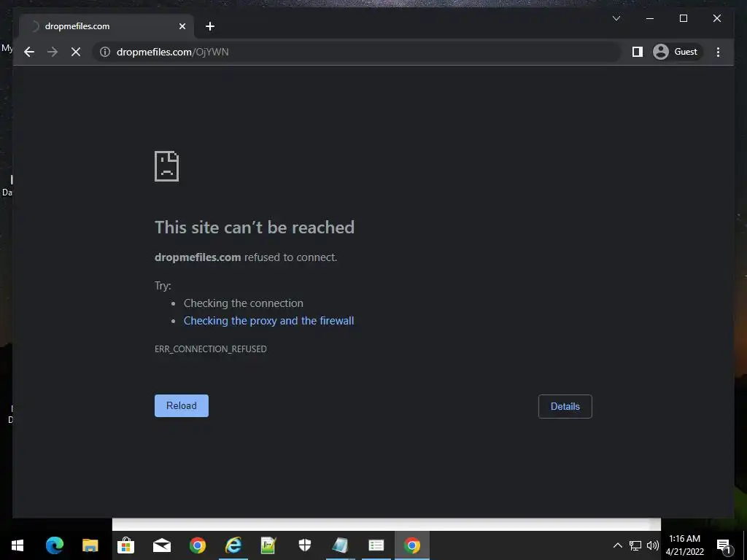Stop loading the page
Viewport: 747px width, 560px height.
tap(76, 52)
